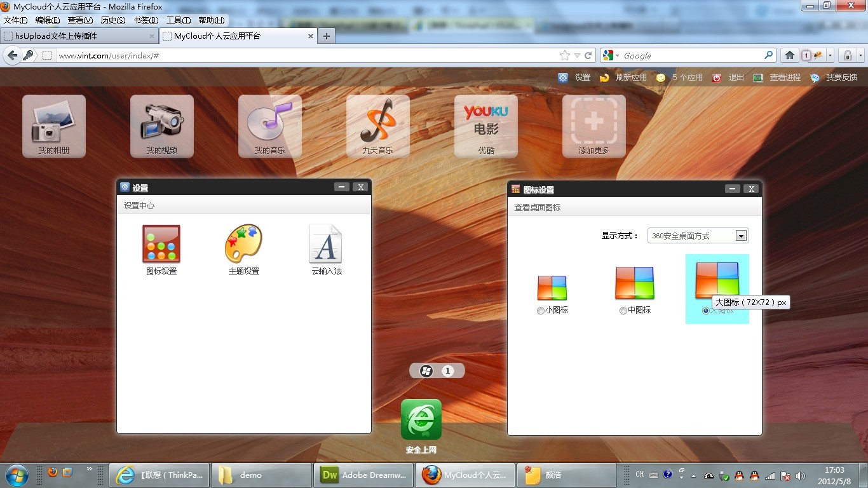This screenshot has height=488, width=868.
Task: Click the padlock addon toolbar icon
Action: tap(848, 55)
